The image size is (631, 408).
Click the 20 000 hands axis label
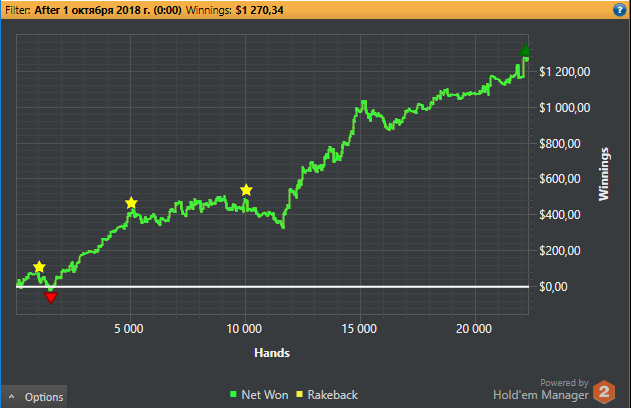(474, 329)
